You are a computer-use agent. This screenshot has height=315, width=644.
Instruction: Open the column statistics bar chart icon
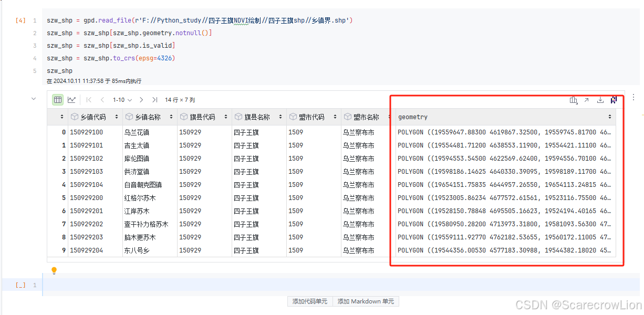coord(573,99)
